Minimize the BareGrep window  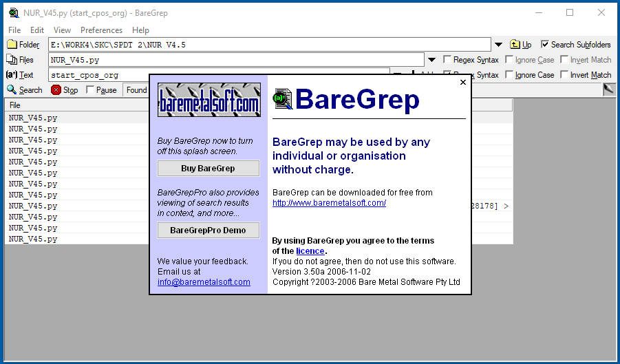[x=539, y=12]
